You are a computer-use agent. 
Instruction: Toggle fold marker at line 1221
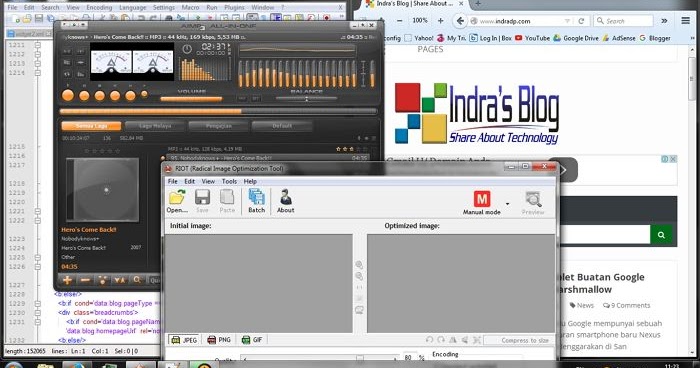pos(38,211)
